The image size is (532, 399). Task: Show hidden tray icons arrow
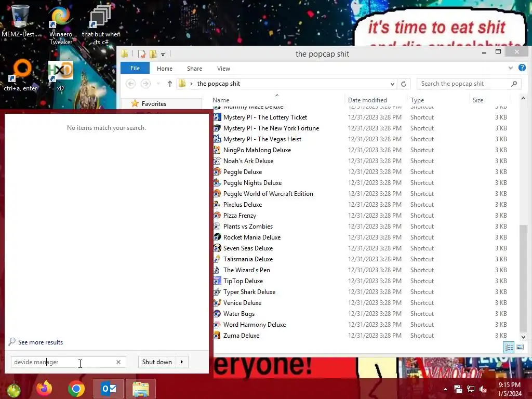coord(445,389)
